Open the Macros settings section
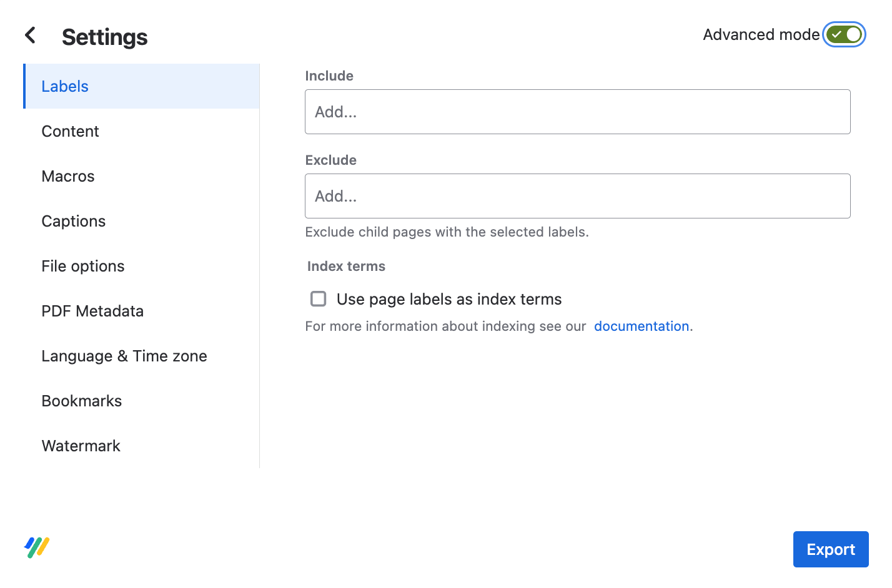 click(x=141, y=176)
